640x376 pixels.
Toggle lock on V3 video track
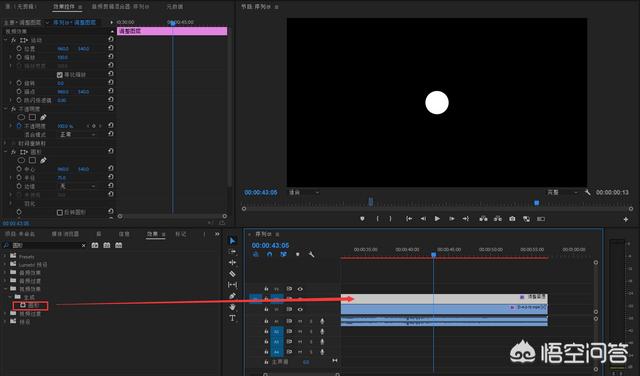(266, 289)
